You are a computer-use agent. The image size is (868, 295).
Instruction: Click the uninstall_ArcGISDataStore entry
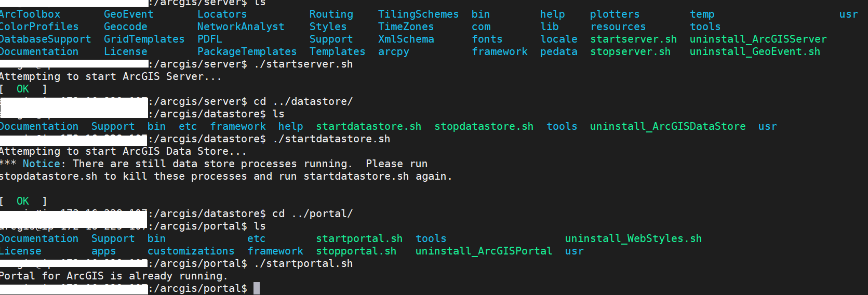pos(668,126)
